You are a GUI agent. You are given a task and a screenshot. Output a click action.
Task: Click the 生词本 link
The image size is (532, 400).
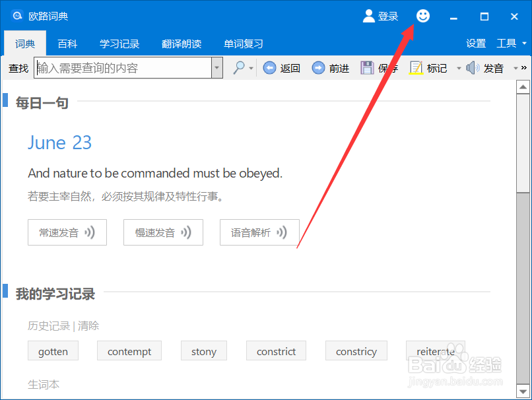pos(44,384)
